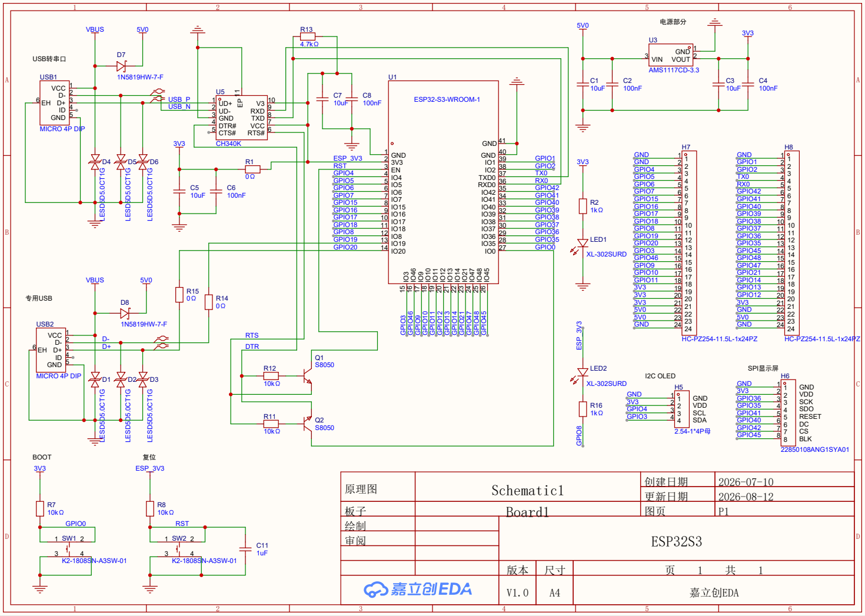Select the "AMS1117CD-3.3" part name
This screenshot has height=616, width=865.
pyautogui.click(x=674, y=70)
